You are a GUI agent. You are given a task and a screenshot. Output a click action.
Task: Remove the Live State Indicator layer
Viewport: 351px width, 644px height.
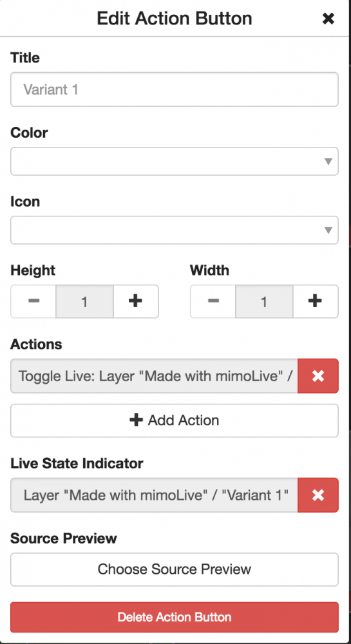(318, 495)
